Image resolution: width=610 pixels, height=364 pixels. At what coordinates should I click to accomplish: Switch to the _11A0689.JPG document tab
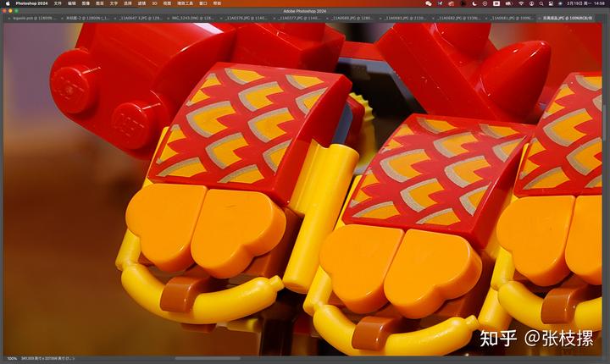[x=352, y=19]
